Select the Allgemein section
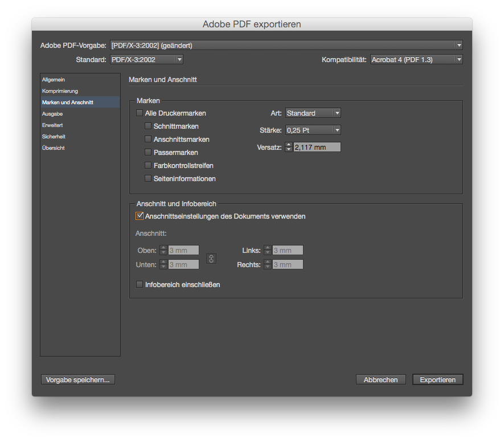The height and width of the screenshot is (442, 504). pos(80,79)
